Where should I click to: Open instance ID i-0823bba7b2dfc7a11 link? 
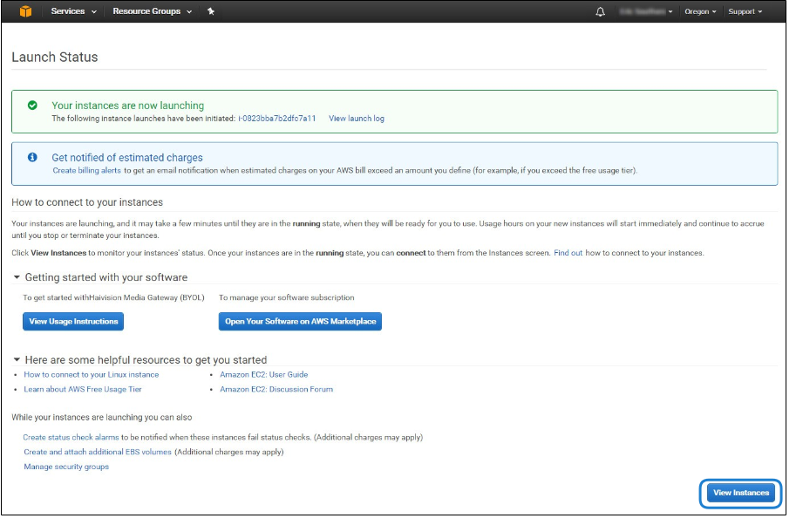coord(276,119)
